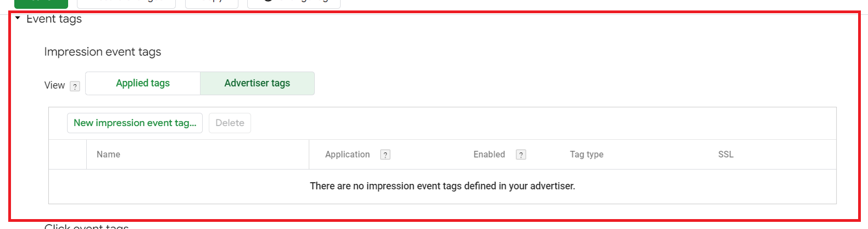
Task: Click the green button at top
Action: (x=41, y=3)
